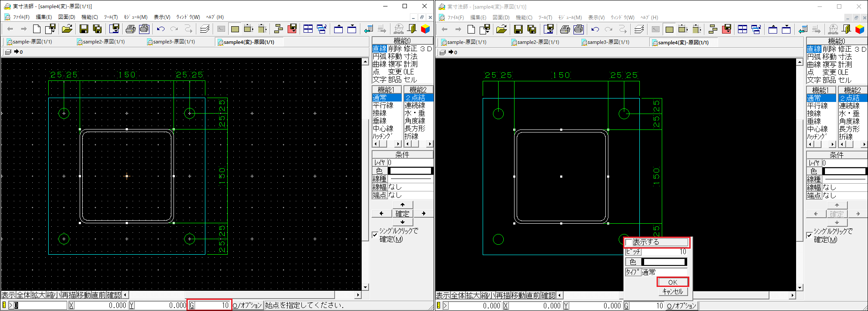Click 確定 button in left window

[x=402, y=213]
